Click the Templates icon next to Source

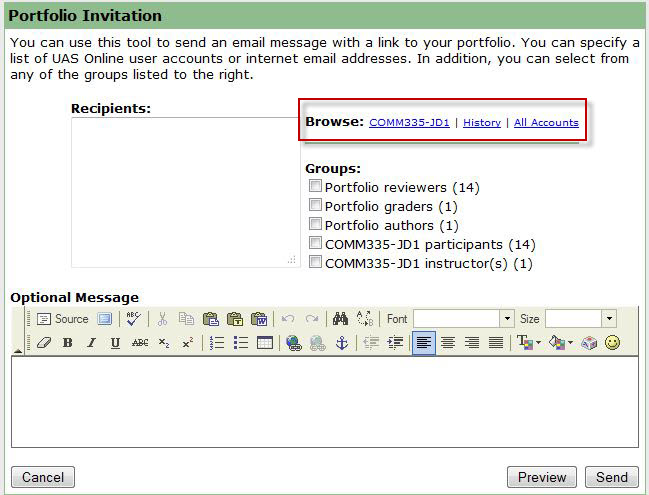click(105, 319)
